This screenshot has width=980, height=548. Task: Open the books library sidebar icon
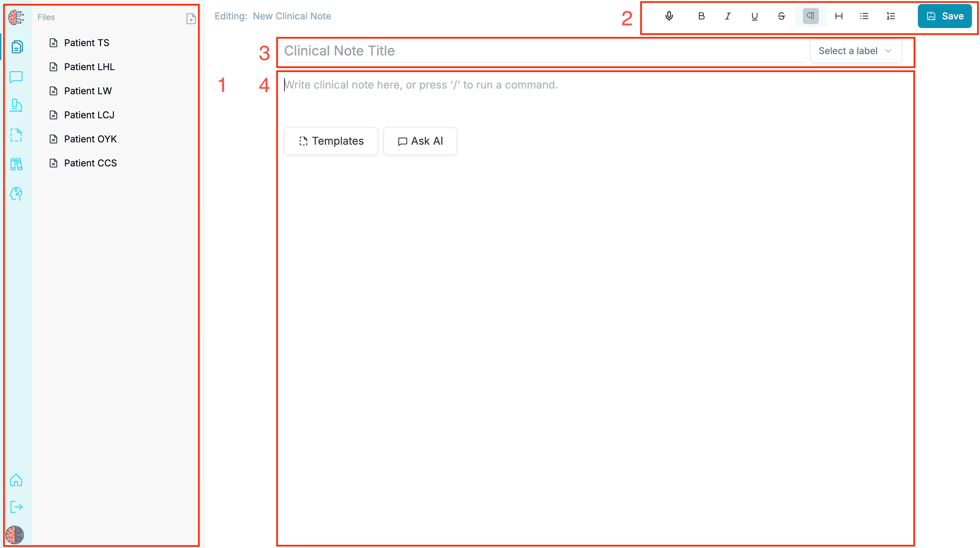click(16, 164)
